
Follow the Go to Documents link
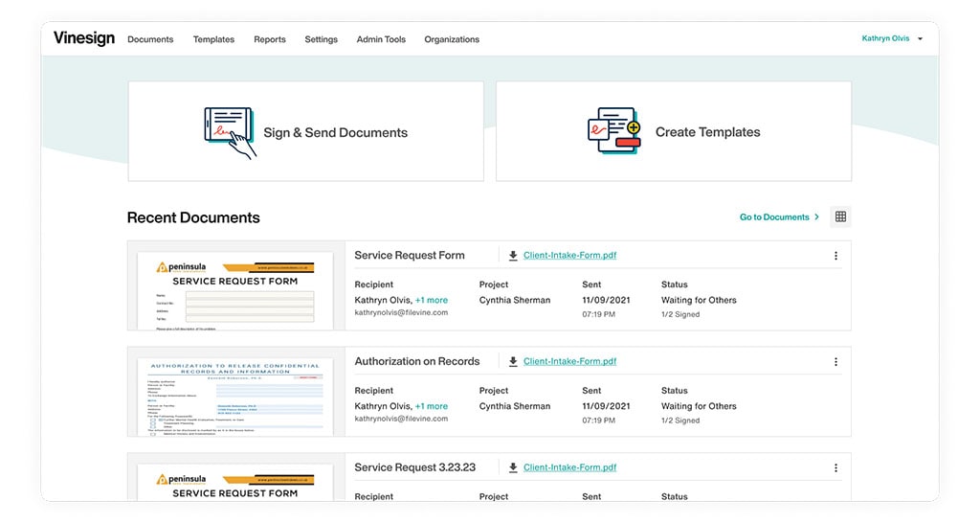[x=779, y=217]
